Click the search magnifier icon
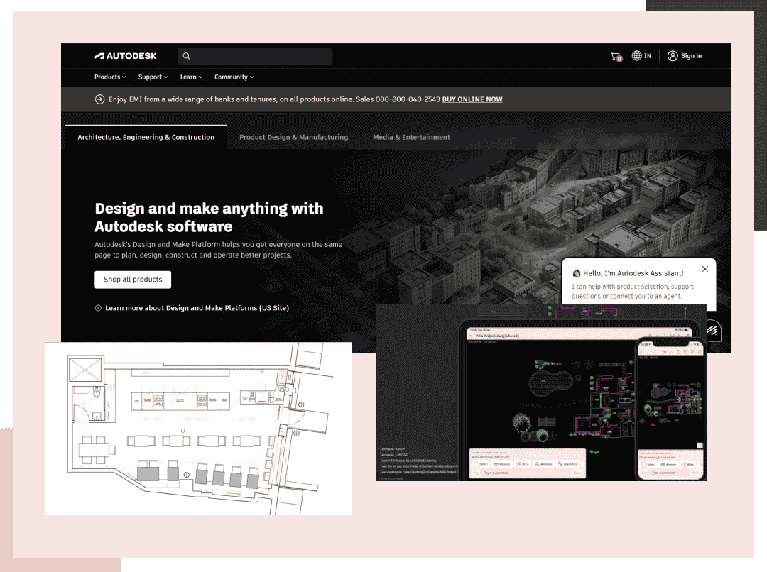Viewport: 767px width, 572px height. [187, 56]
